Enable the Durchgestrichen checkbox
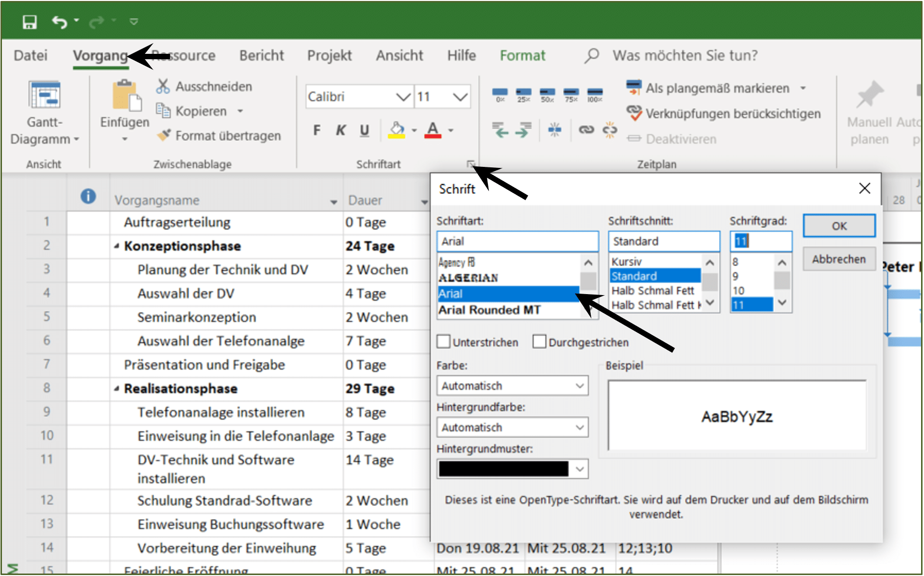This screenshot has height=576, width=924. (539, 342)
